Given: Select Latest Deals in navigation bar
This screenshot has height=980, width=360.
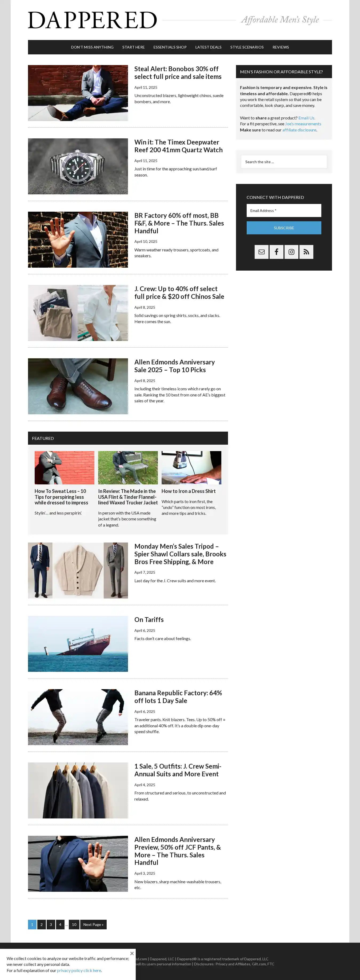Looking at the screenshot, I should click(208, 47).
